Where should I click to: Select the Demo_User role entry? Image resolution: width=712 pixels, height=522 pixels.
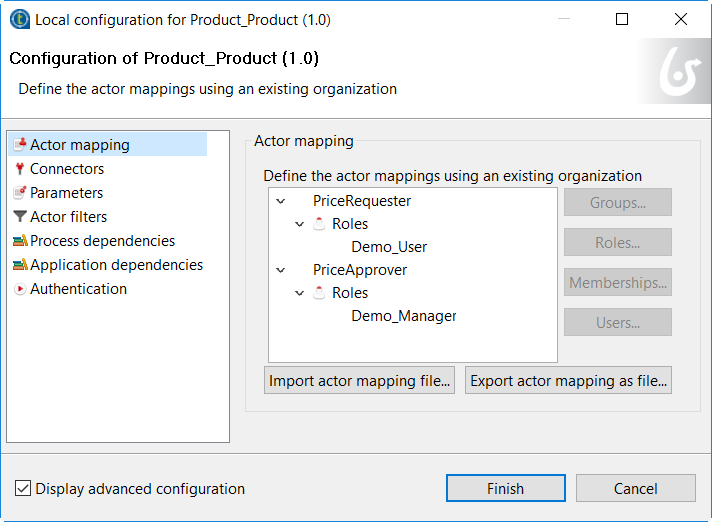(x=389, y=247)
